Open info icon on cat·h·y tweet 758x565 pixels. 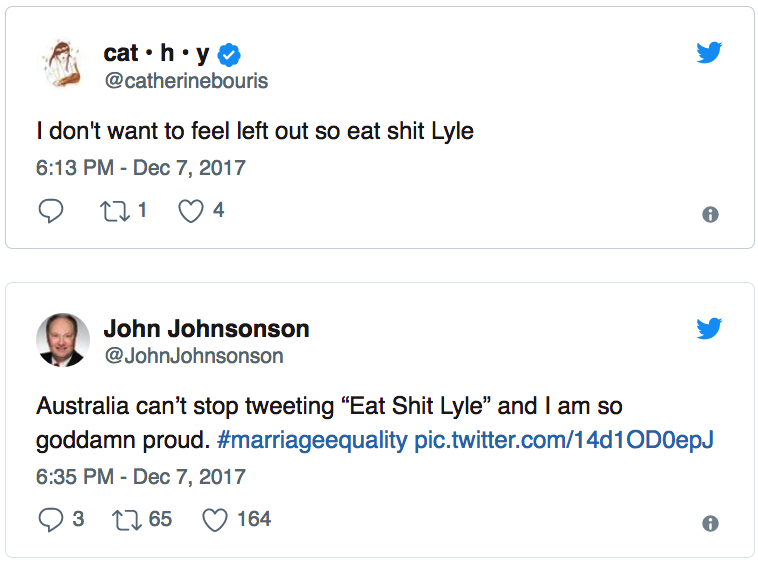tap(710, 214)
